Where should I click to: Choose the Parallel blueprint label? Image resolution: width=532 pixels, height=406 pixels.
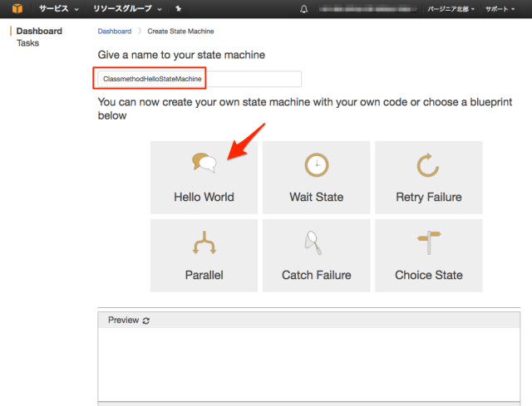tap(204, 275)
